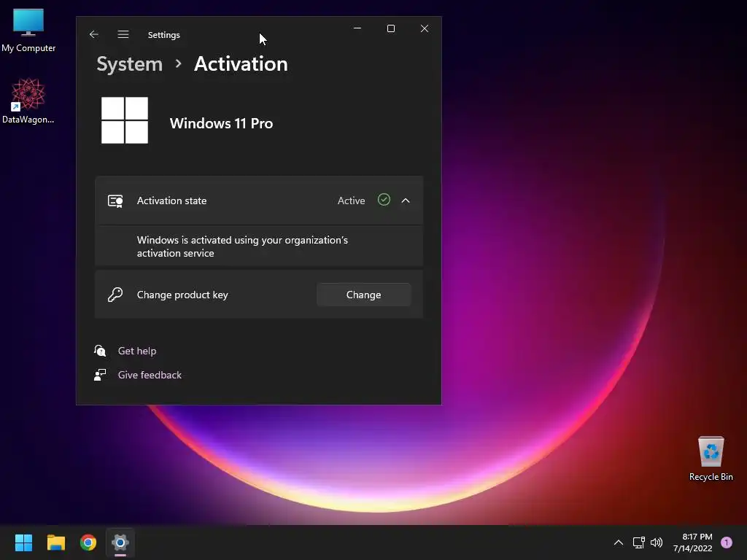The height and width of the screenshot is (560, 747).
Task: Click the organization's activation service message
Action: [242, 246]
